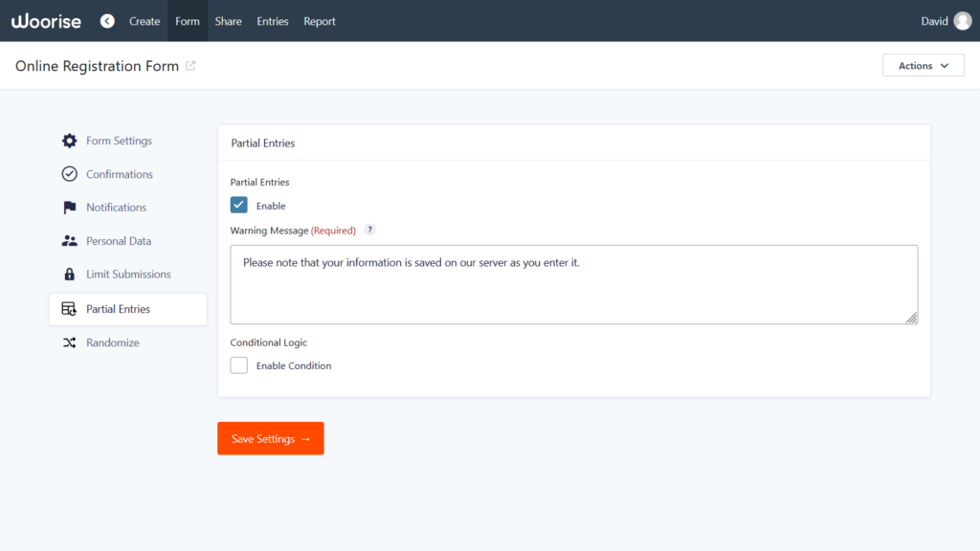Go to the Report section

pos(319,20)
